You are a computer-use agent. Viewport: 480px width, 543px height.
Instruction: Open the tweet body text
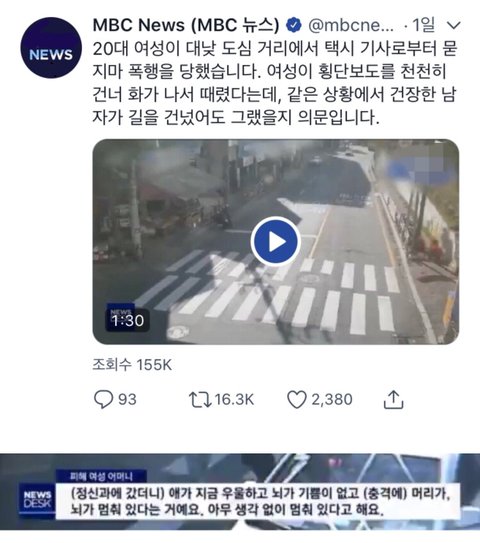[x=275, y=83]
